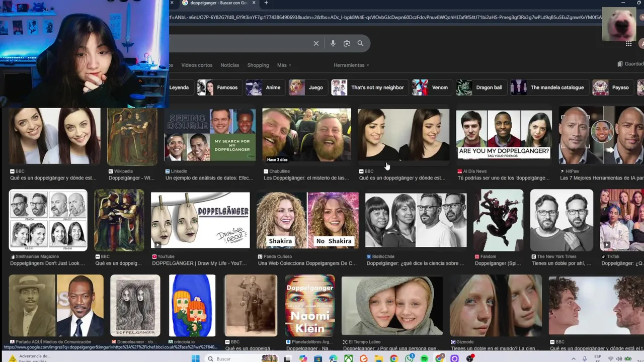Image resolution: width=644 pixels, height=362 pixels.
Task: Open 'Una Web Colecciona Doppelgangers' link
Action: tap(307, 263)
